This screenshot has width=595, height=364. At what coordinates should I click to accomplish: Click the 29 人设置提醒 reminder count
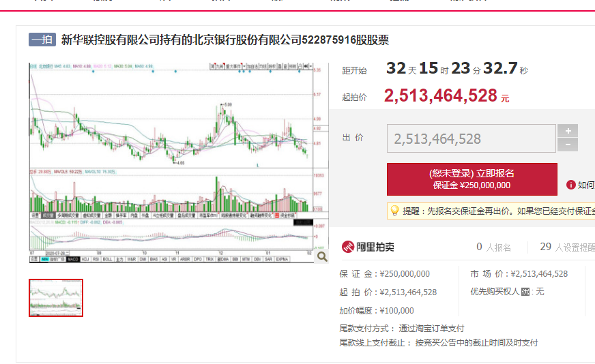tap(566, 247)
